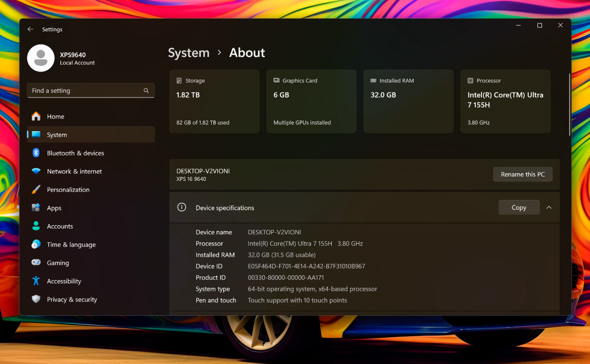Click the Processor card icon
Image resolution: width=590 pixels, height=364 pixels.
pyautogui.click(x=471, y=81)
